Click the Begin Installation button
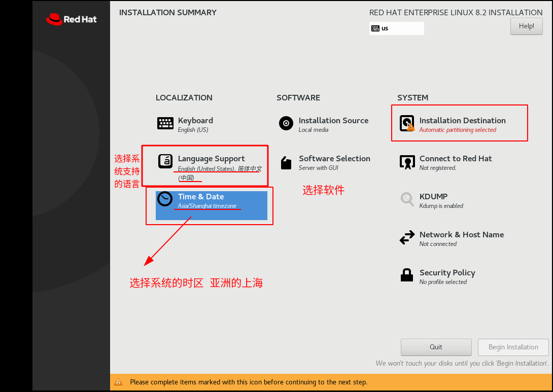 coord(513,347)
